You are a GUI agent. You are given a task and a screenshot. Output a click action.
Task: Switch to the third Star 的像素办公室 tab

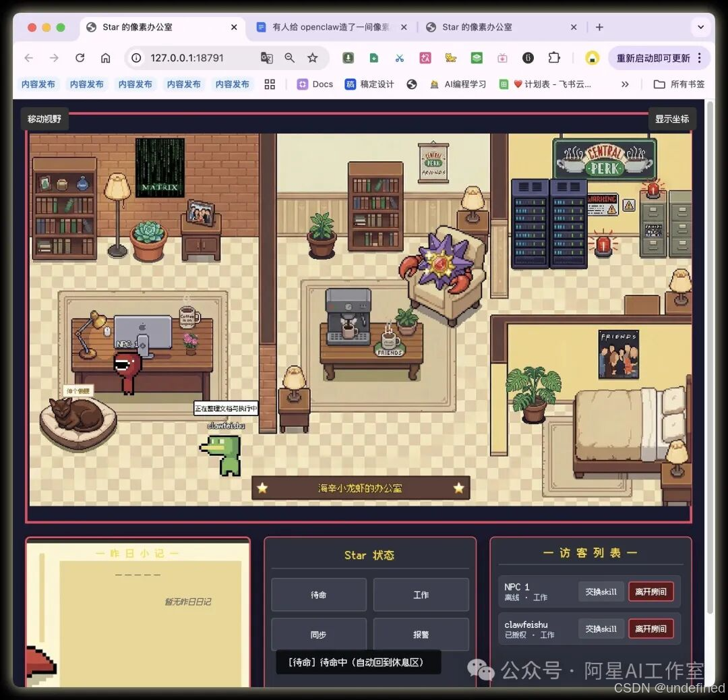click(x=502, y=28)
